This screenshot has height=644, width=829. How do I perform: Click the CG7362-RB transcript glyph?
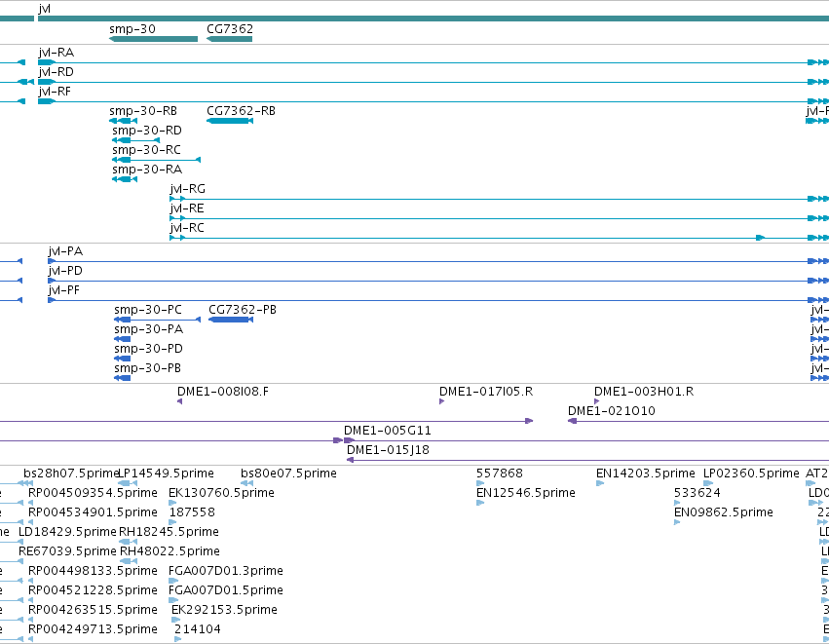click(x=230, y=121)
